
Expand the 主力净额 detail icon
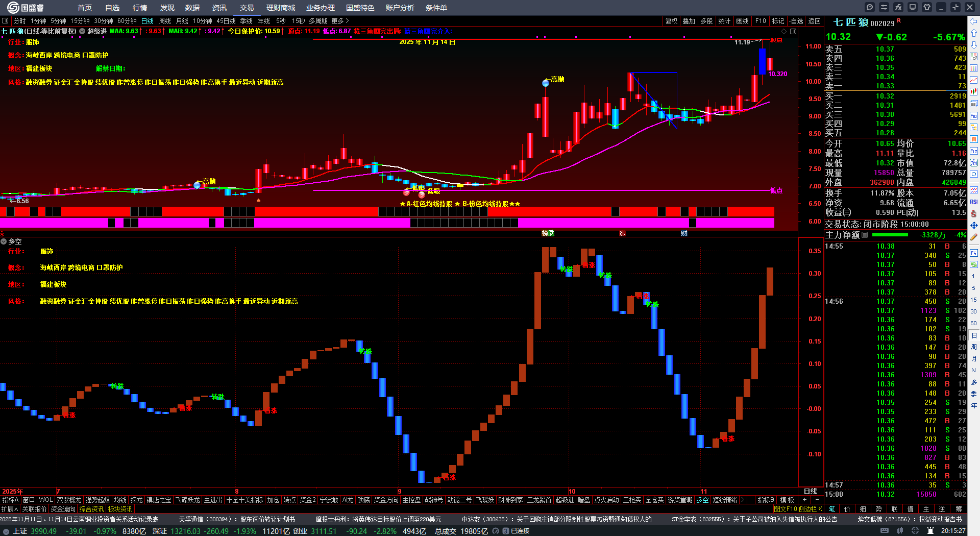pos(865,235)
